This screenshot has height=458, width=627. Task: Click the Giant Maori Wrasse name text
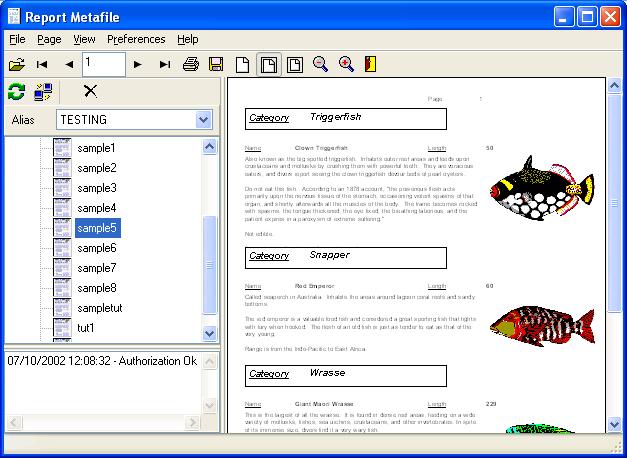324,404
